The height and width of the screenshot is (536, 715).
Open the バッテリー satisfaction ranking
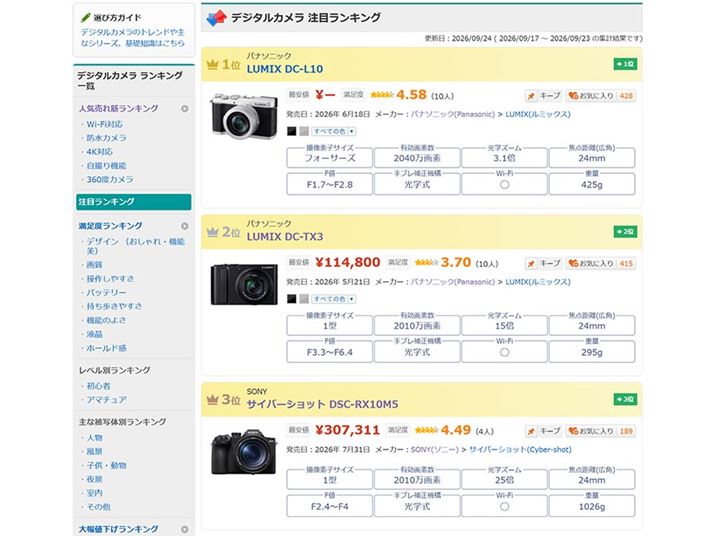point(106,292)
